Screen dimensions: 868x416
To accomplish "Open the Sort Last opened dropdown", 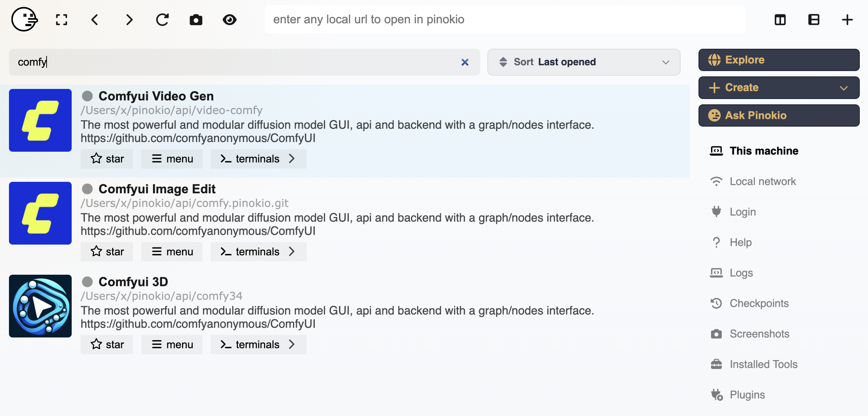I will (584, 62).
